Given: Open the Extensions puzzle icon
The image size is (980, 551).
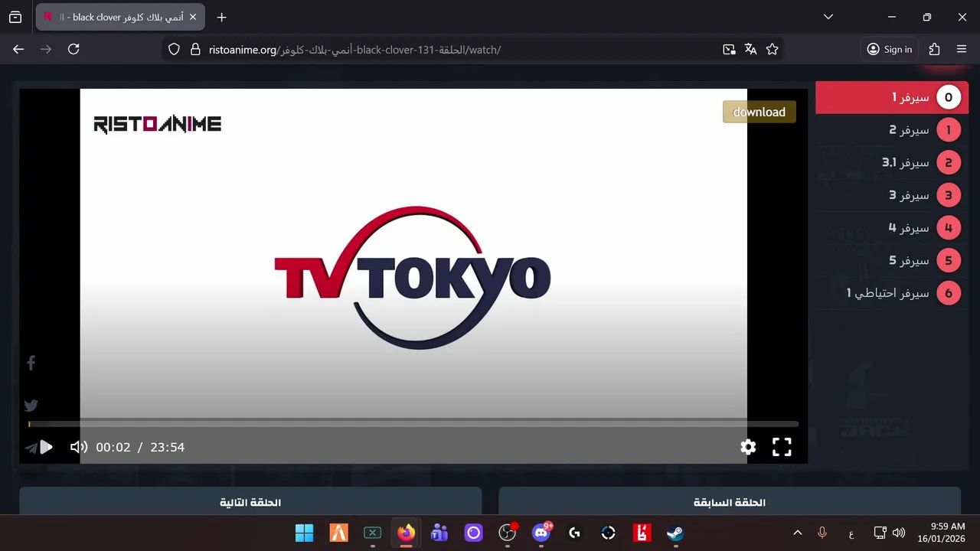Looking at the screenshot, I should (934, 49).
